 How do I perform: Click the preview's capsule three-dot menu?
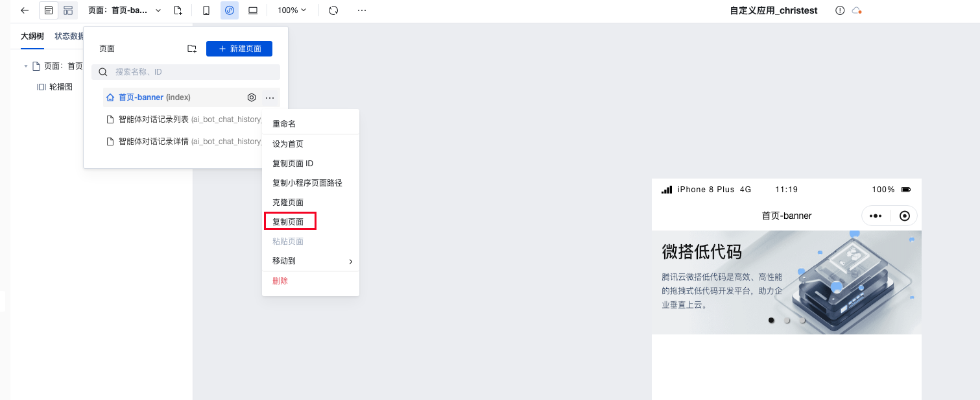pyautogui.click(x=876, y=216)
